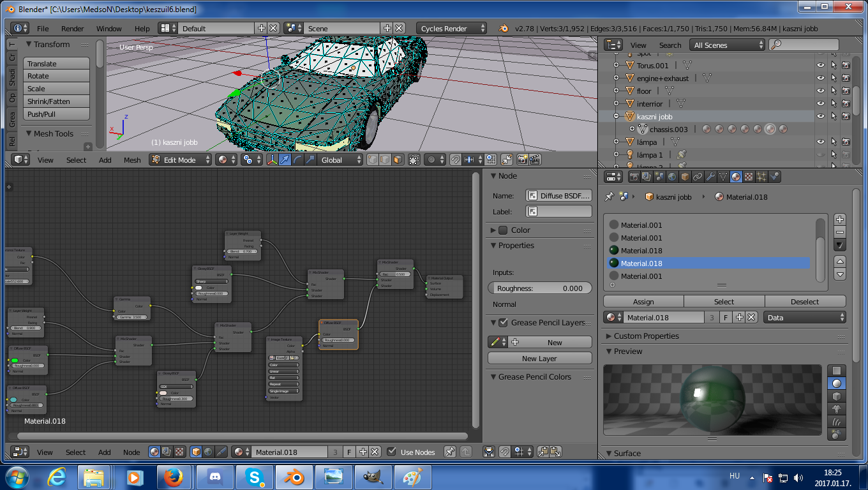Viewport: 868px width, 490px height.
Task: Open the Cycles Render engine dropdown
Action: coord(451,28)
